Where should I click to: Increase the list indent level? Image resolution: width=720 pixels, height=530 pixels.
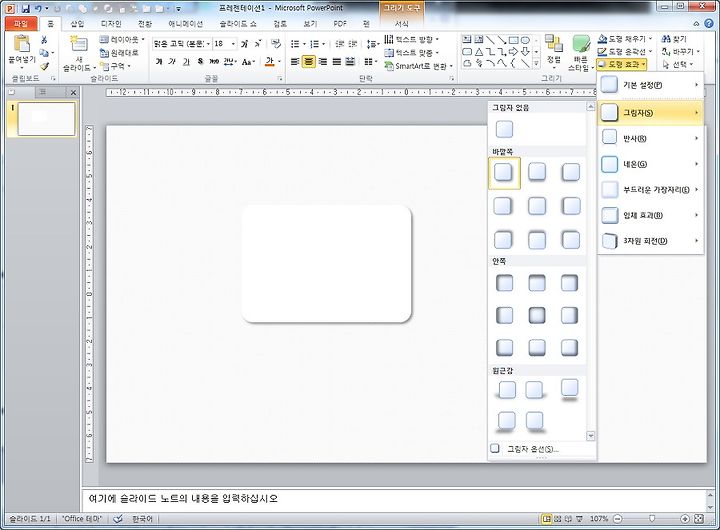(x=353, y=44)
